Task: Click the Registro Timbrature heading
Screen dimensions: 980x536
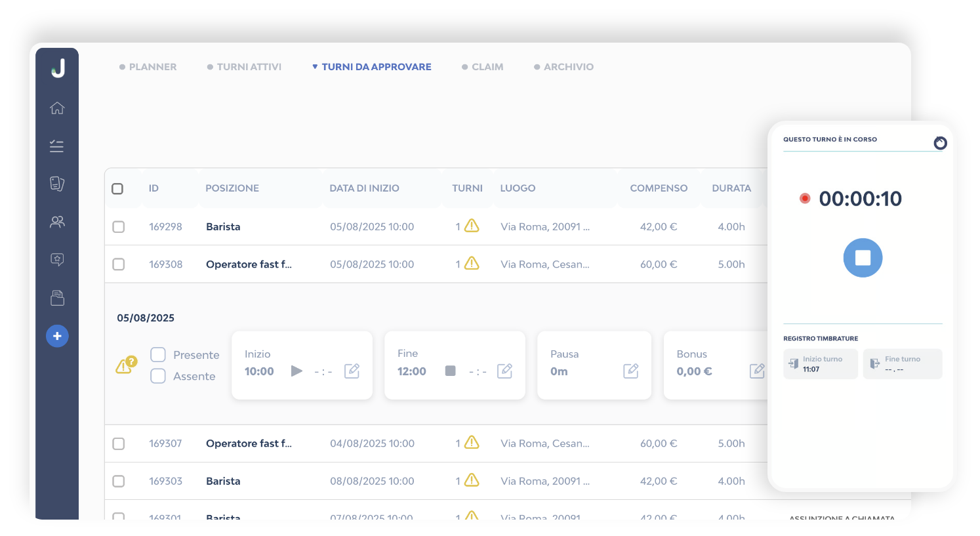Action: click(x=821, y=339)
